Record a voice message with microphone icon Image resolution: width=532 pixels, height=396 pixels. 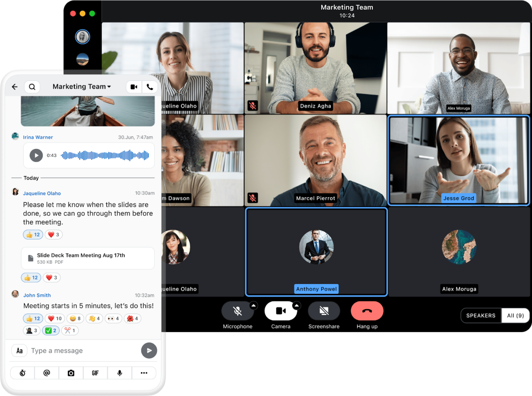point(120,373)
